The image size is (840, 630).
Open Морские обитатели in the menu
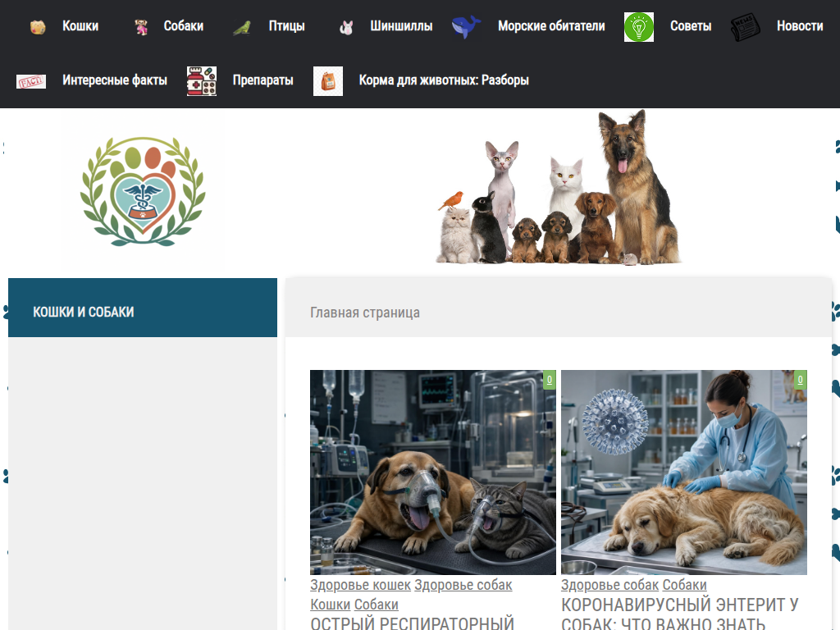551,25
